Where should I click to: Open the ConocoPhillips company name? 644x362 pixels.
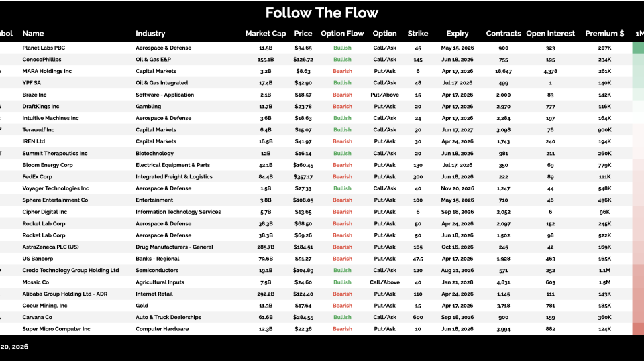pyautogui.click(x=42, y=60)
